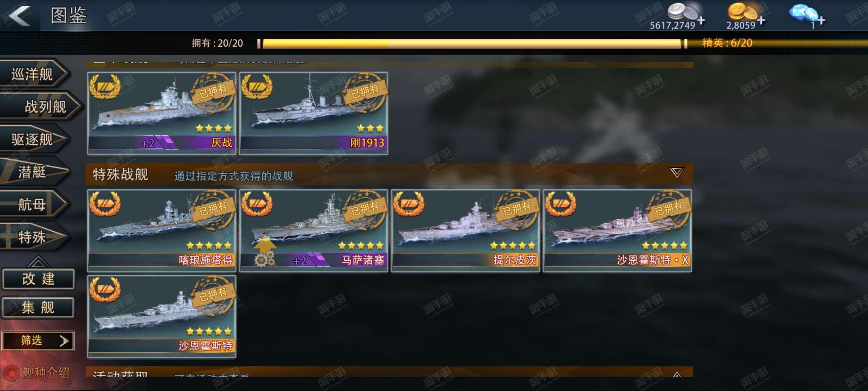Open the 喀琅施塔得 ship card
Viewport: 868px width, 391px height.
161,230
